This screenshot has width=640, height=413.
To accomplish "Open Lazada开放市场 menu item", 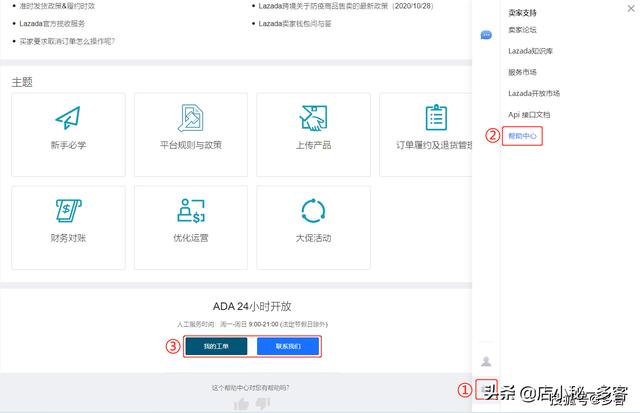I will (534, 93).
